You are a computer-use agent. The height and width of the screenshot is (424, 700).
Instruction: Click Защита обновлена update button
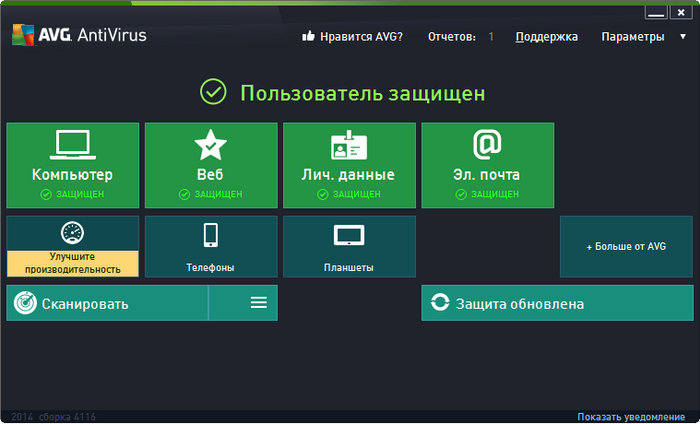(558, 303)
